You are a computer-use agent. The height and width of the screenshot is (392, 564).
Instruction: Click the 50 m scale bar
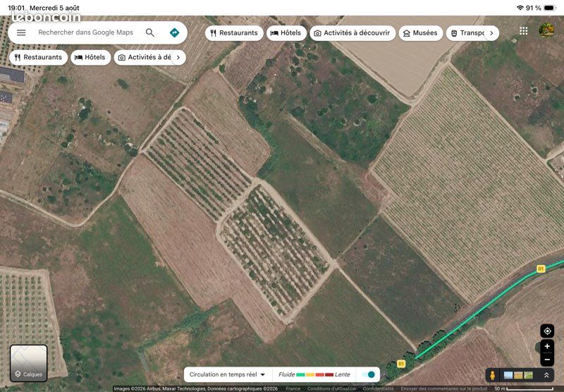[524, 388]
